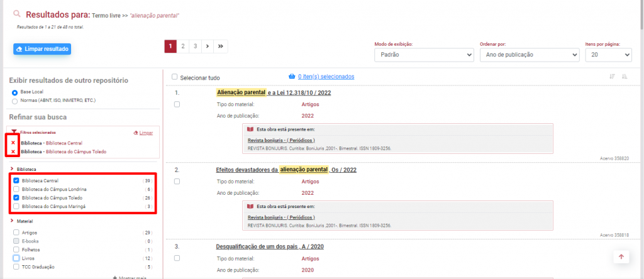Select the Normas (ABNT, ISO, INMETRO) repository

(x=15, y=100)
